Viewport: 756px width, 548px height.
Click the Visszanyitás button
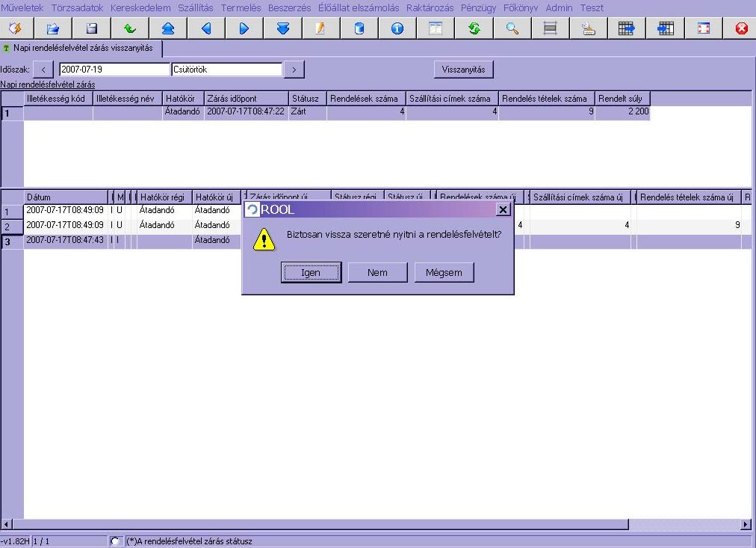pyautogui.click(x=463, y=70)
